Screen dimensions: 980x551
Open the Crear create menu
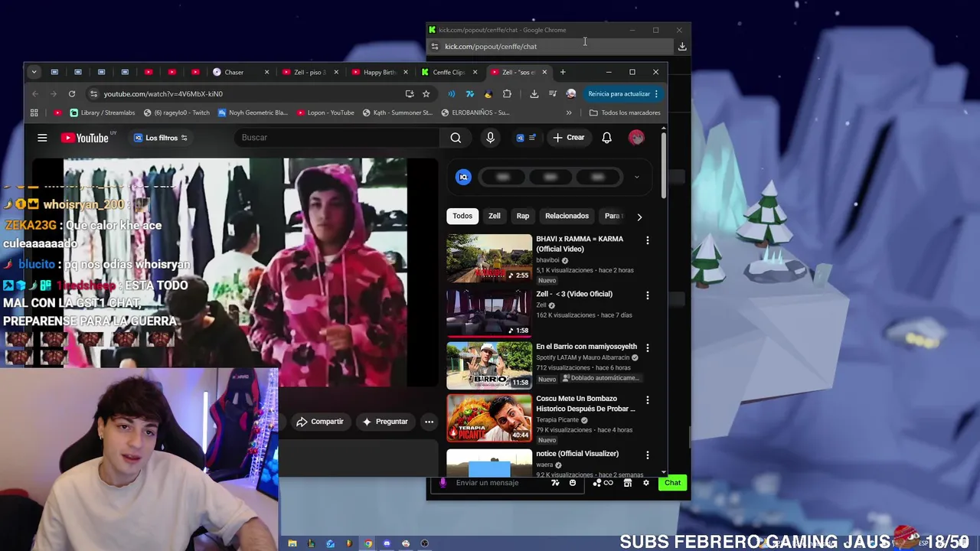point(569,138)
